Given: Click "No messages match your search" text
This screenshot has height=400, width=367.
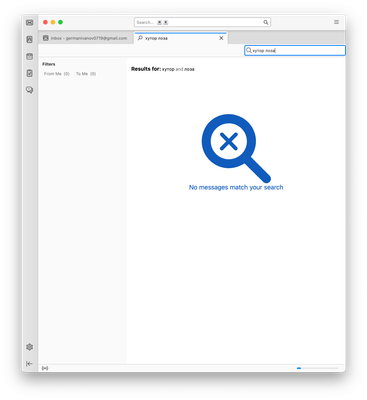Looking at the screenshot, I should [236, 187].
